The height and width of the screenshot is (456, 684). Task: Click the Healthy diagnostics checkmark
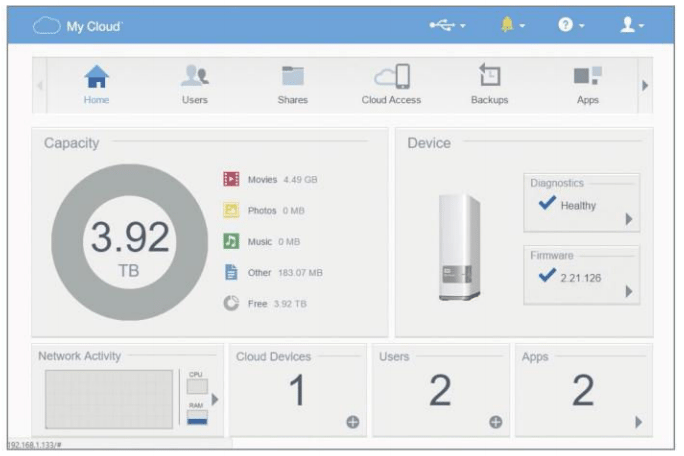click(x=547, y=203)
